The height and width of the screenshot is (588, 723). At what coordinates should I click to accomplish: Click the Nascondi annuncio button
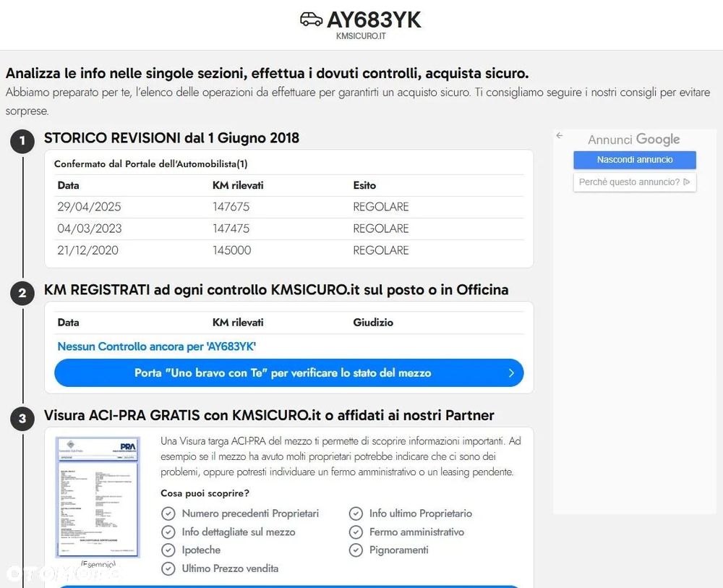tap(635, 160)
